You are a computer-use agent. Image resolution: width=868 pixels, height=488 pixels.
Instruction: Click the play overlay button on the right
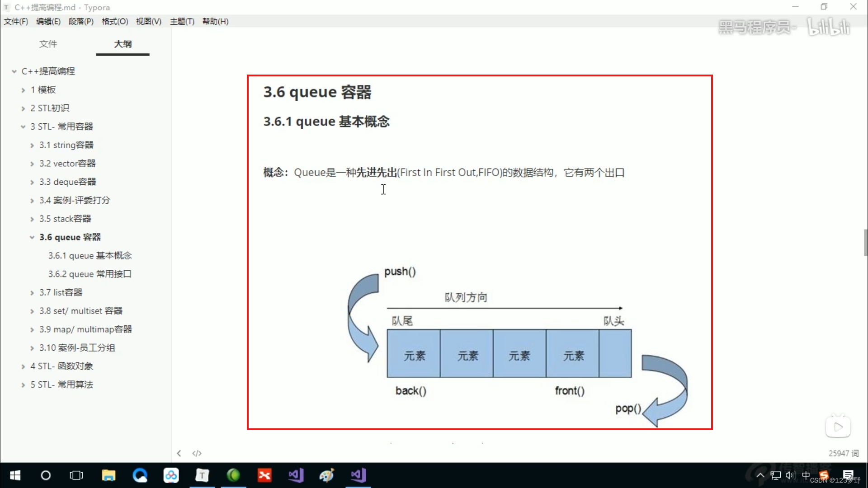point(838,425)
